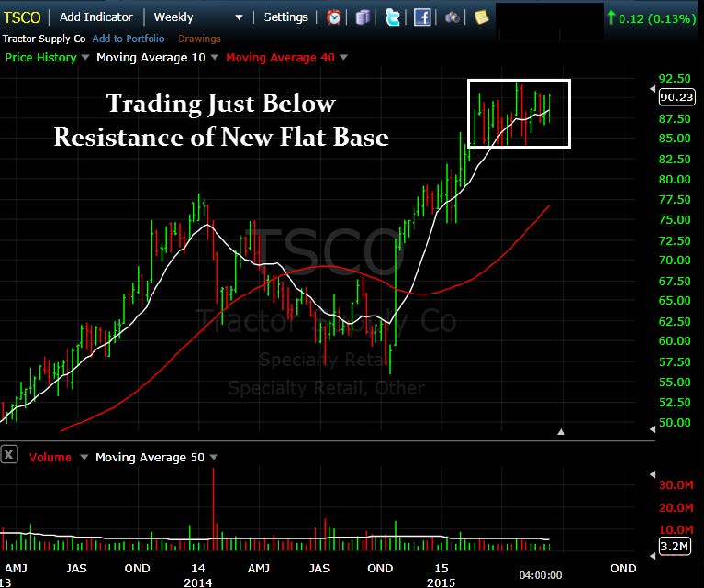Click the 90.23 current price tag
This screenshot has height=588, width=704.
point(677,97)
